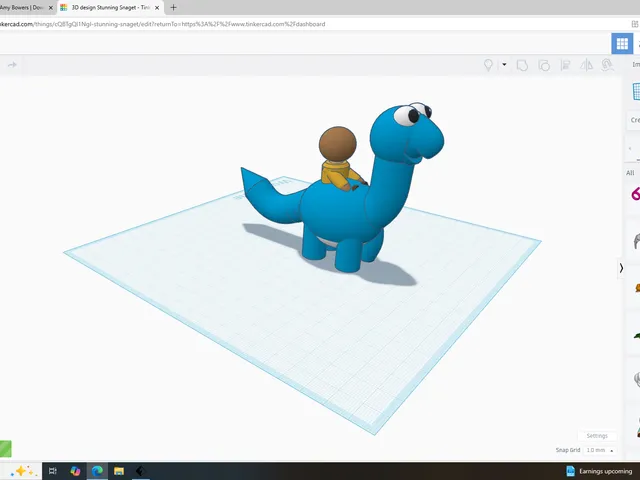Select the Align tool icon
Screen dimensions: 640x480
[565, 65]
